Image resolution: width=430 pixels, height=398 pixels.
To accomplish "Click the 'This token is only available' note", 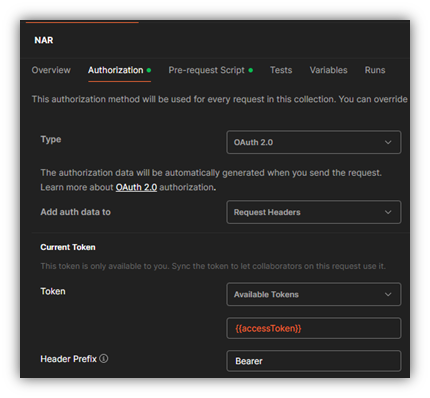I will pos(213,266).
